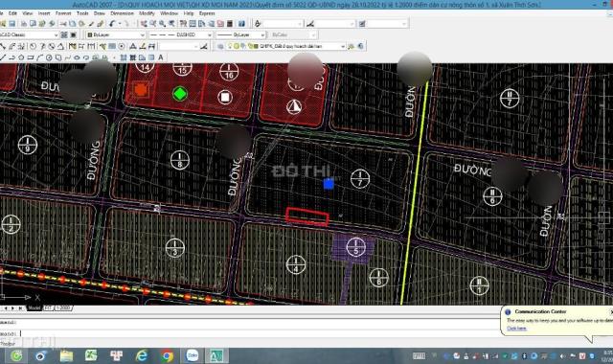The width and height of the screenshot is (613, 364).
Task: Click the layer color swatch in layer box
Action: tap(256, 46)
